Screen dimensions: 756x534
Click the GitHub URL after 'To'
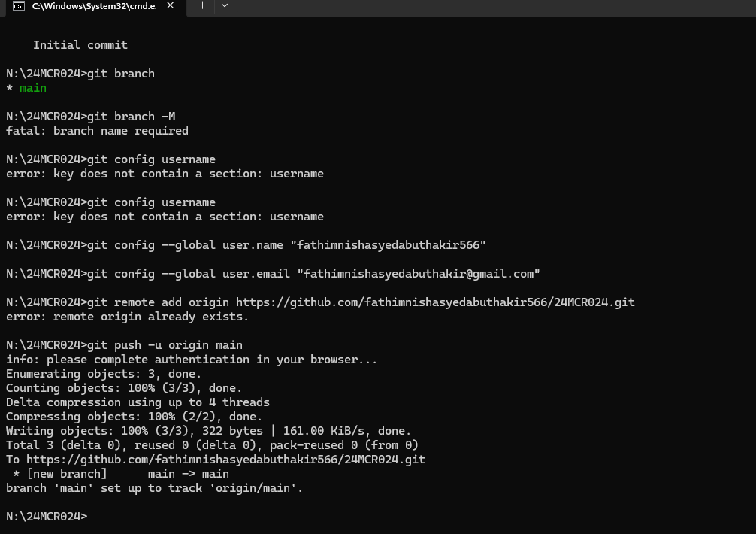(x=225, y=460)
